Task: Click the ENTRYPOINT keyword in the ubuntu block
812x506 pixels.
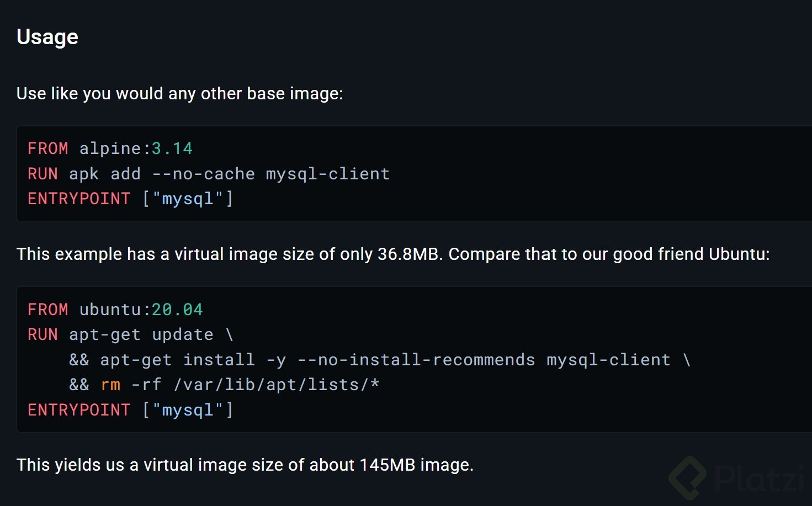Action: point(79,410)
